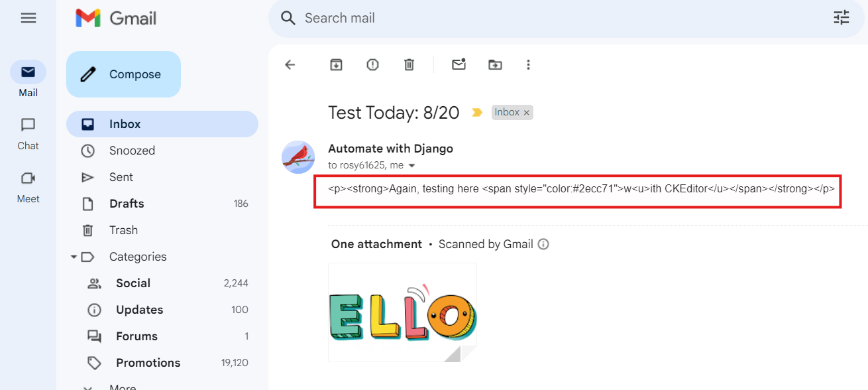Viewport: 868px width, 390px height.
Task: Delete the email with the trash icon
Action: tap(409, 64)
